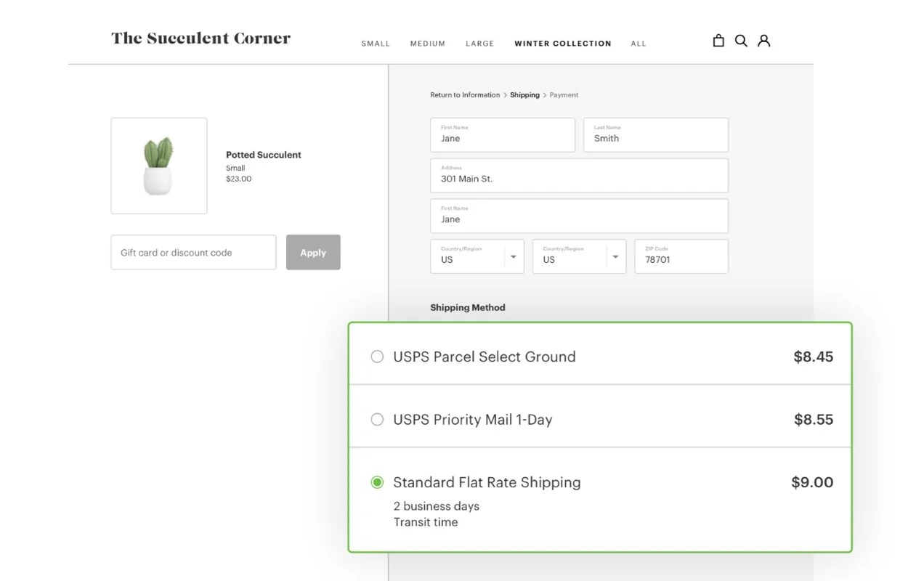924x581 pixels.
Task: Go back via Return to Information link
Action: point(464,94)
